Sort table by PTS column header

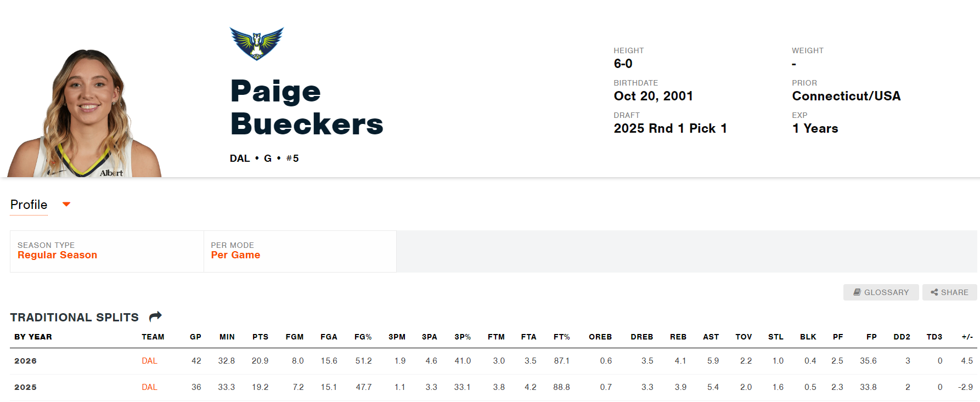coord(260,337)
